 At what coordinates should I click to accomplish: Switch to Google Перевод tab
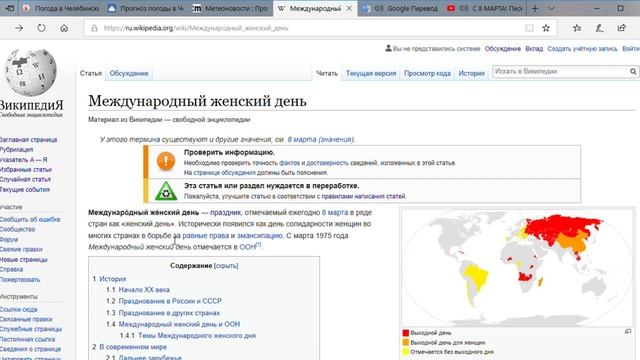click(400, 8)
